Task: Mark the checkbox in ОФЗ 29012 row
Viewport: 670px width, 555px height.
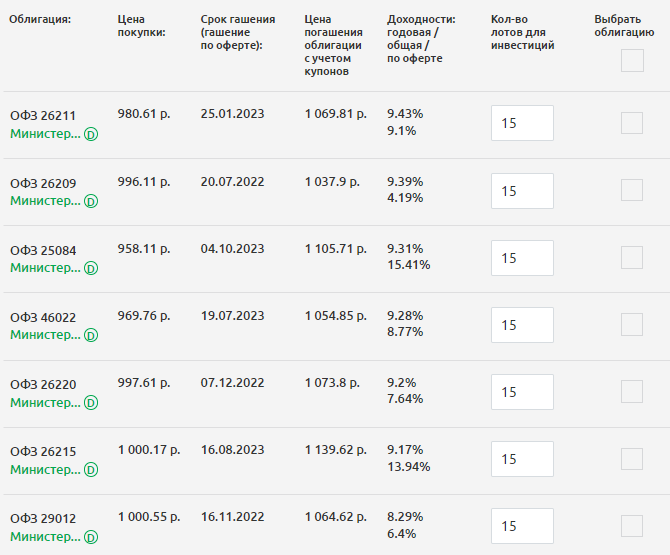Action: (x=632, y=526)
